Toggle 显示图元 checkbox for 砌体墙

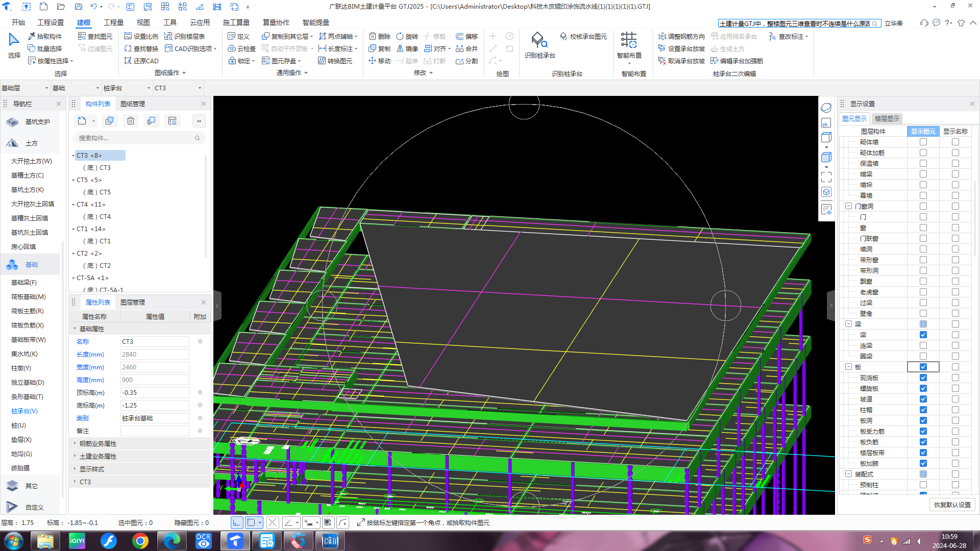pyautogui.click(x=923, y=142)
